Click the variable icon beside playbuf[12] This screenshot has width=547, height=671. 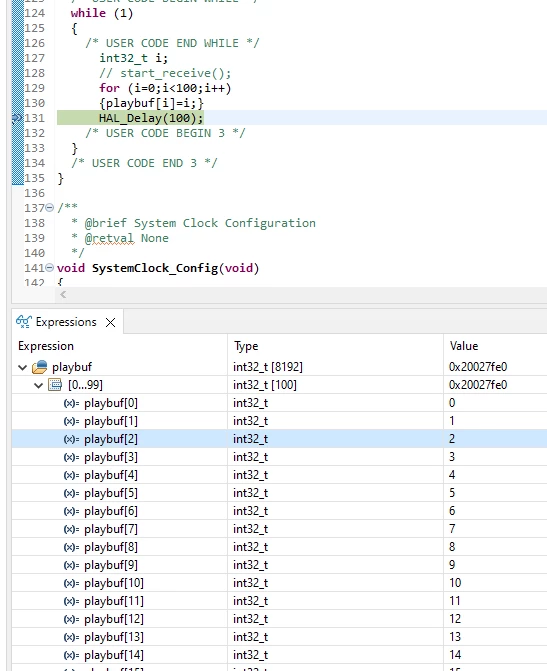pyautogui.click(x=71, y=619)
